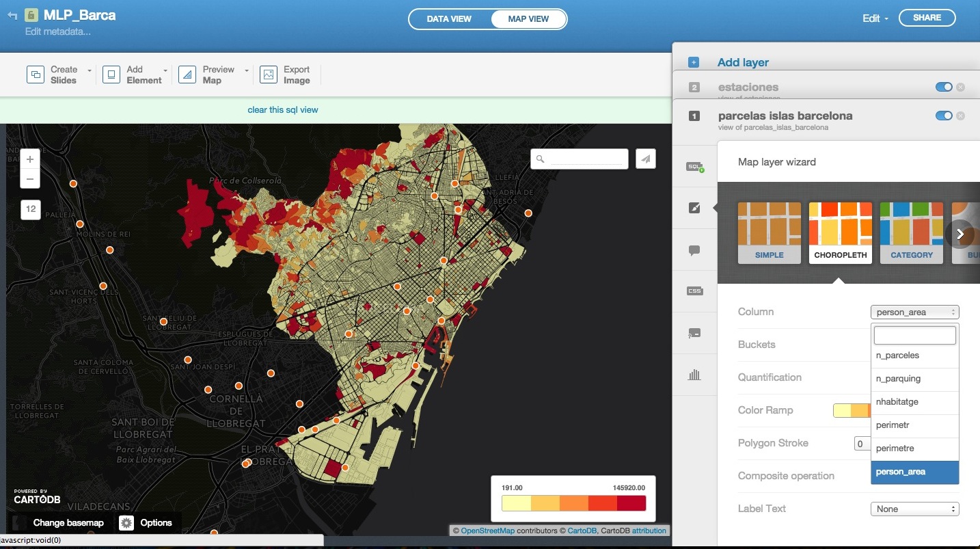Click the back arrow next to MLP_Barca
This screenshot has width=980, height=549.
pyautogui.click(x=12, y=16)
